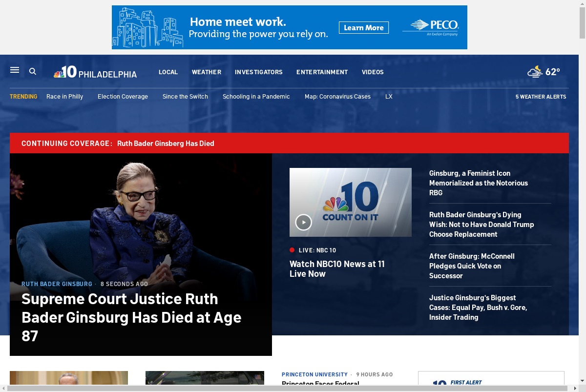The image size is (586, 392).
Task: Play the NBC10 live video
Action: coord(303,222)
